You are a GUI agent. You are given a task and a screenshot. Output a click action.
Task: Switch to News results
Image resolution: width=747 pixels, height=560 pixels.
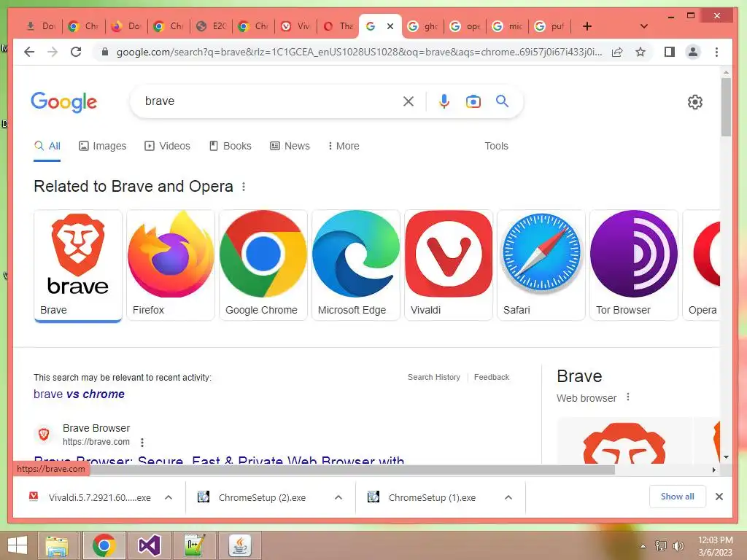pyautogui.click(x=290, y=146)
